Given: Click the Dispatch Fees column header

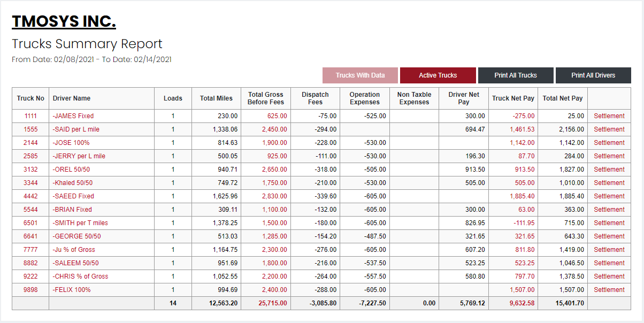Looking at the screenshot, I should coord(315,98).
